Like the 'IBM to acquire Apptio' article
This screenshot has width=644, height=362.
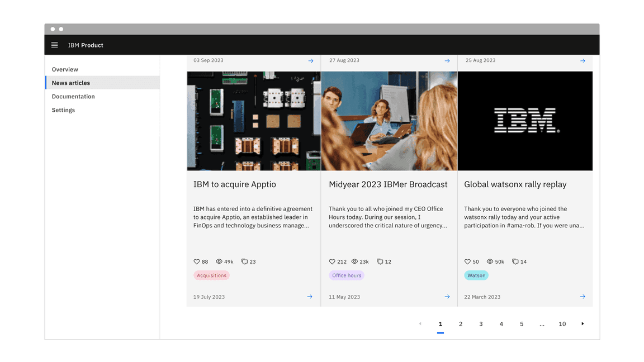[x=196, y=261]
